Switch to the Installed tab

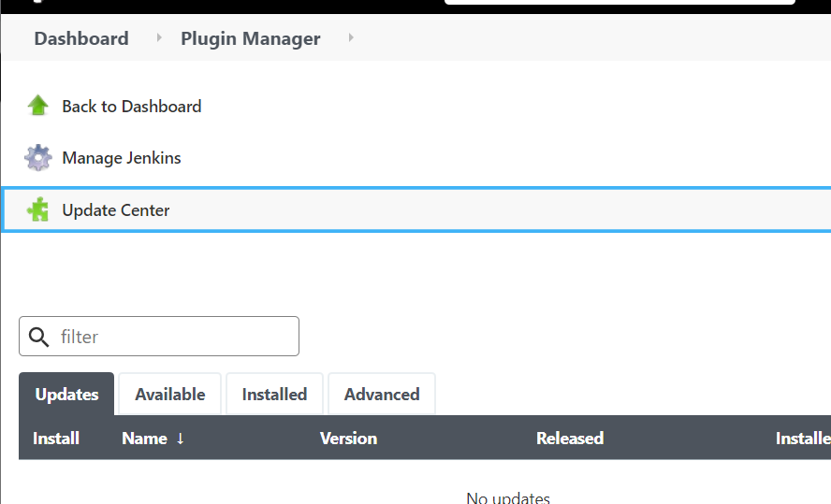(x=274, y=394)
